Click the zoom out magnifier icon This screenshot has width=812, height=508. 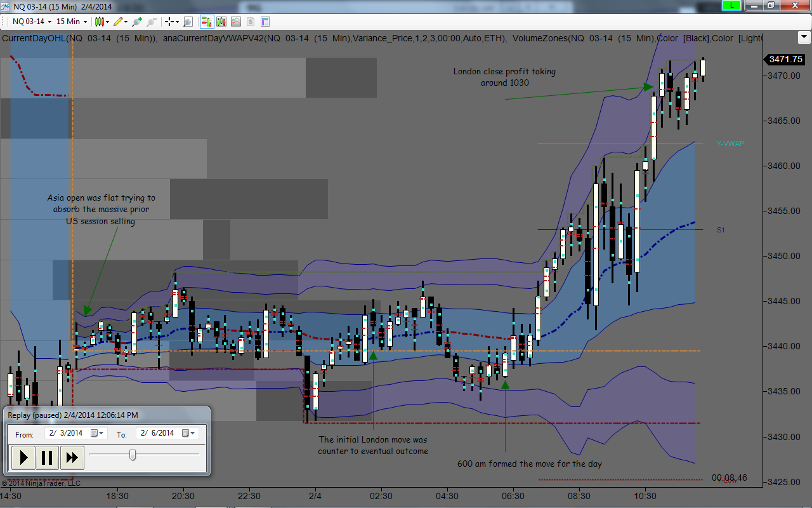tap(152, 22)
